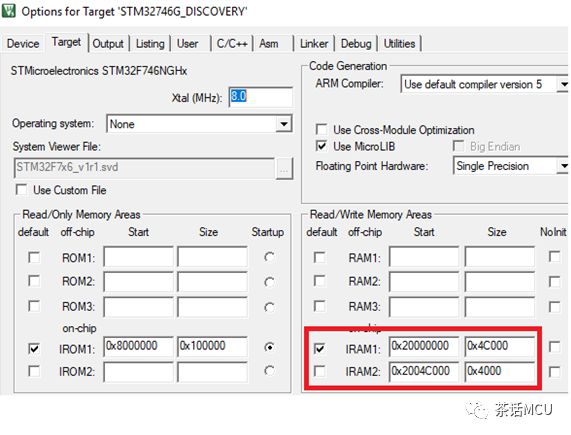Enable Use Cross-Module Optimization
The width and height of the screenshot is (571, 435).
pos(321,130)
